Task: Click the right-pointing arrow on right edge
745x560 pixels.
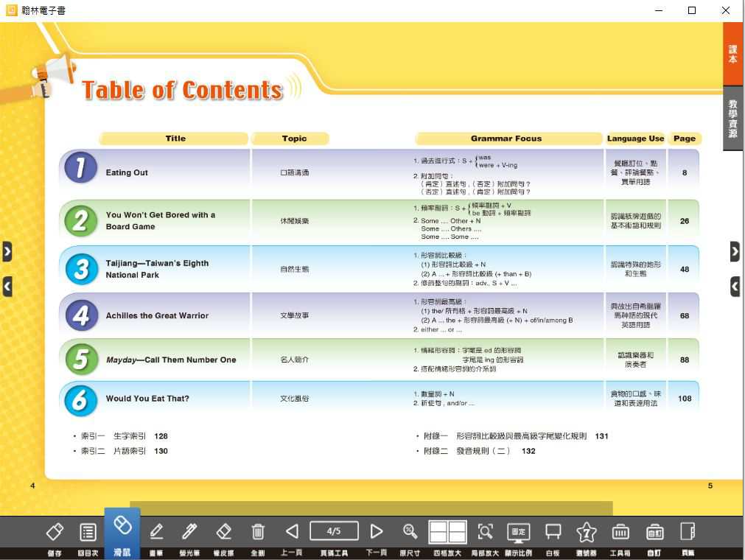Action: pyautogui.click(x=735, y=251)
